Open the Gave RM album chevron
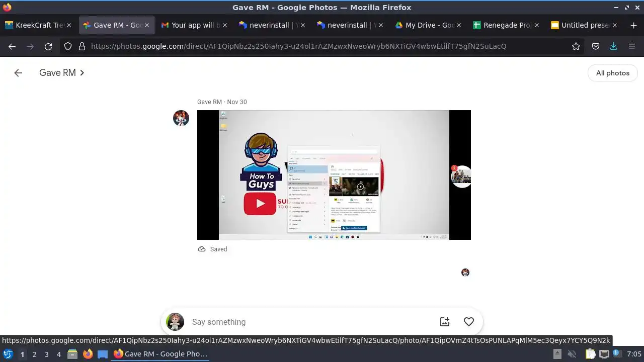The height and width of the screenshot is (362, 644). tap(82, 73)
